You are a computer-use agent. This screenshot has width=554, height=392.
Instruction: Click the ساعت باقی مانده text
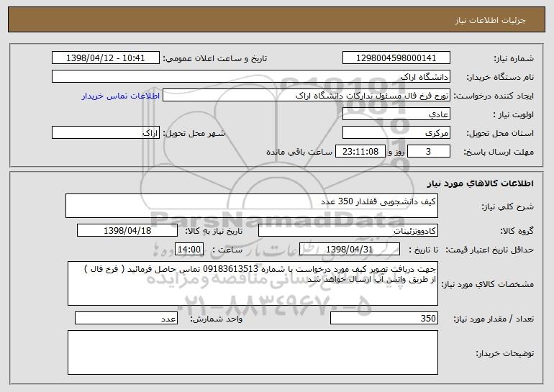299,152
